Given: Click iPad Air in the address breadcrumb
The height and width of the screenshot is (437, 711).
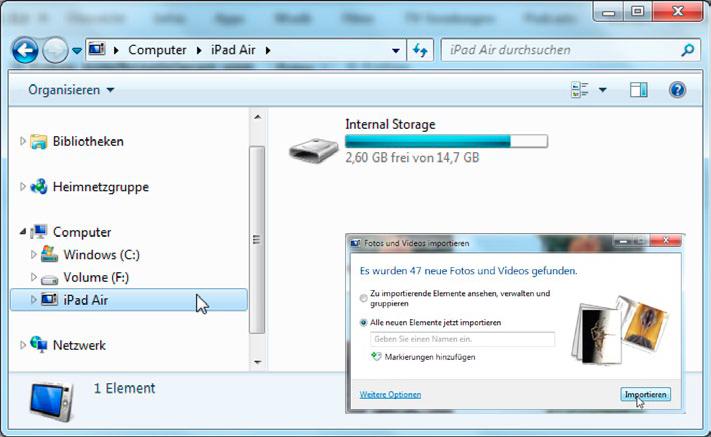Looking at the screenshot, I should (233, 50).
